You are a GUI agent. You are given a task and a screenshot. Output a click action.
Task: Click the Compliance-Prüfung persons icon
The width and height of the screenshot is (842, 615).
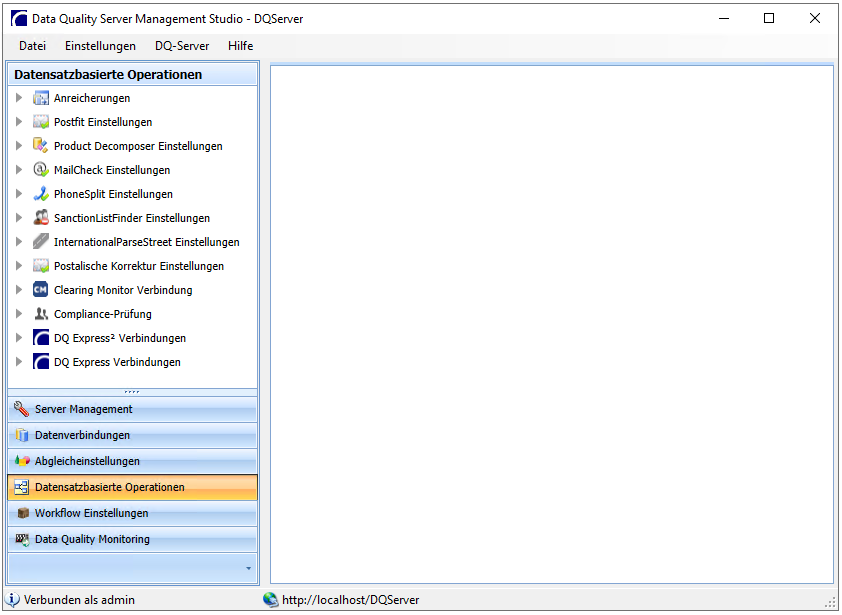(x=41, y=314)
